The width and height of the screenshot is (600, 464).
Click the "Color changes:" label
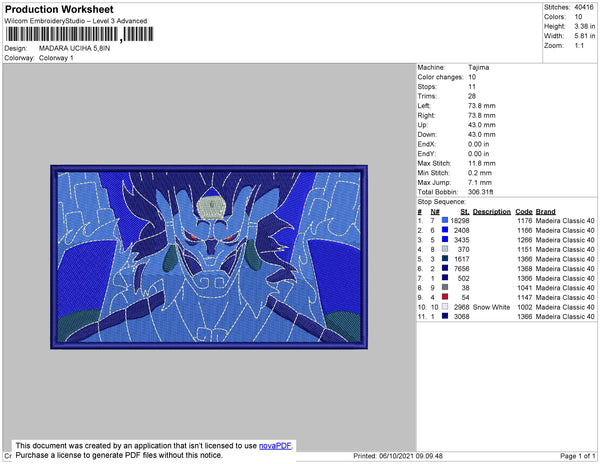(x=440, y=77)
